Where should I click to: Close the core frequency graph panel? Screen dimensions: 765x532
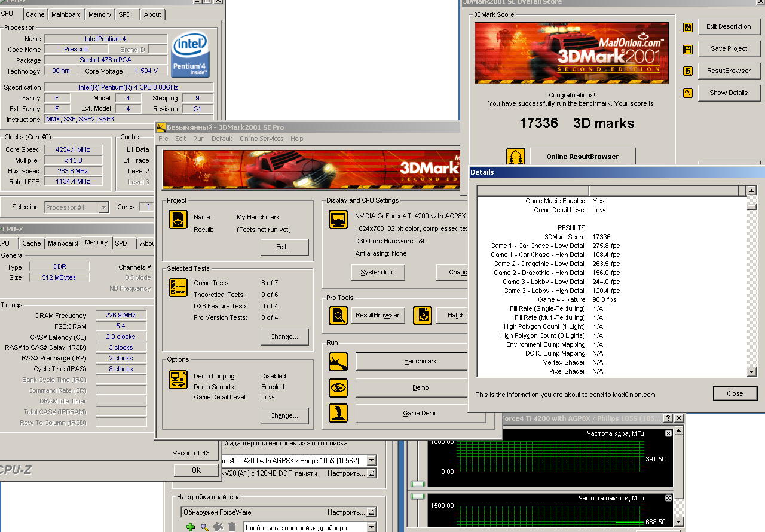[x=669, y=433]
